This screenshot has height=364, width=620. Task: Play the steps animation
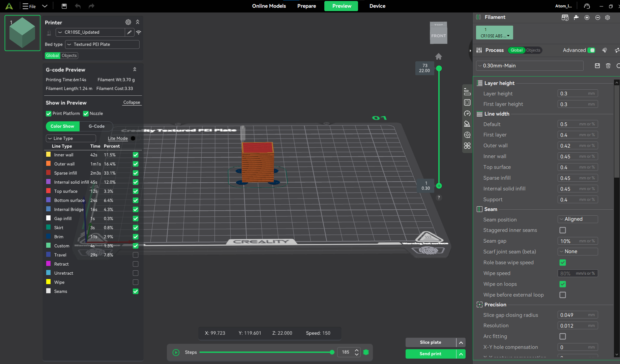(x=176, y=352)
